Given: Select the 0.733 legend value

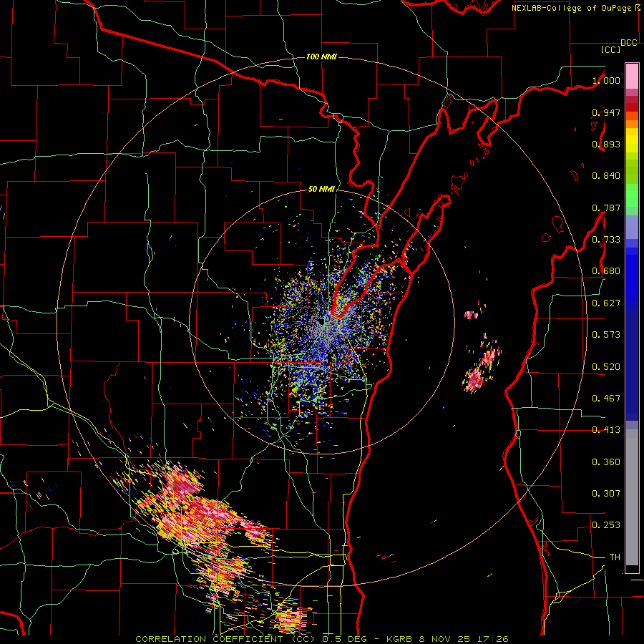Looking at the screenshot, I should point(606,240).
